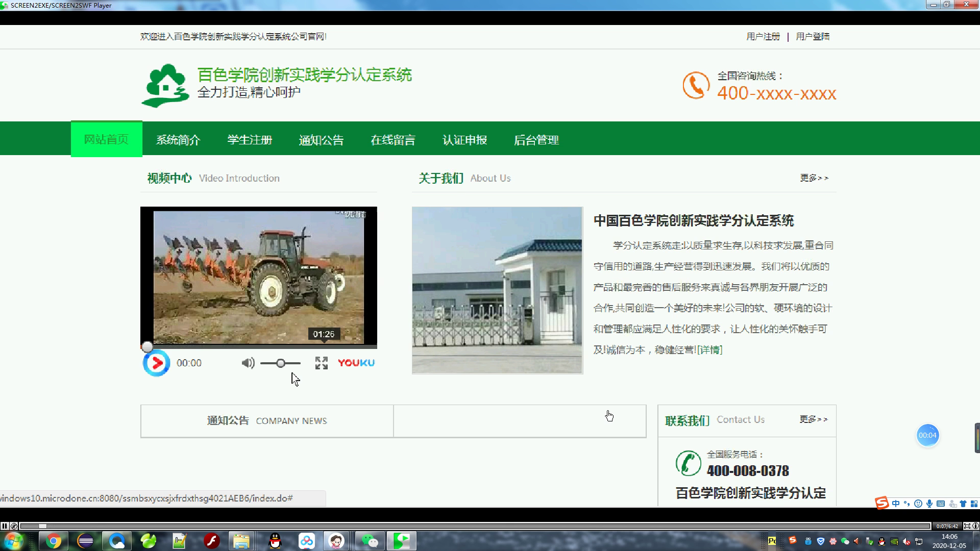The width and height of the screenshot is (980, 551).
Task: Toggle the 中 Chinese/English input mode
Action: tap(896, 504)
